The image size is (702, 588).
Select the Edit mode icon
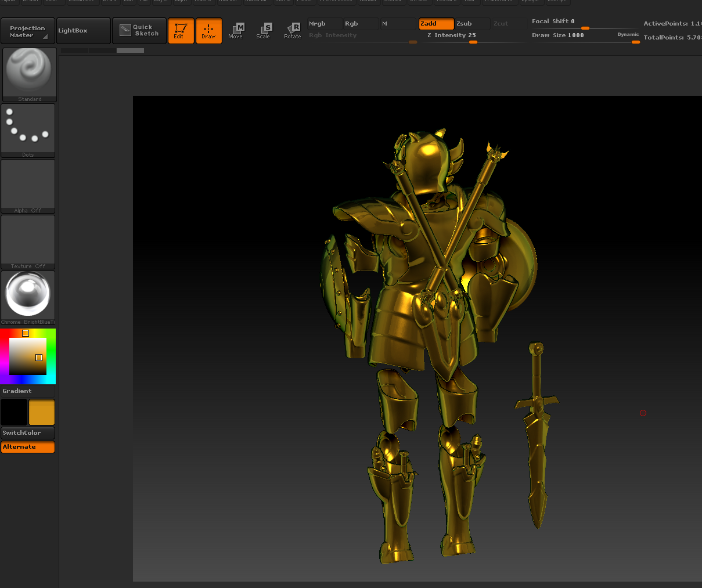click(181, 31)
